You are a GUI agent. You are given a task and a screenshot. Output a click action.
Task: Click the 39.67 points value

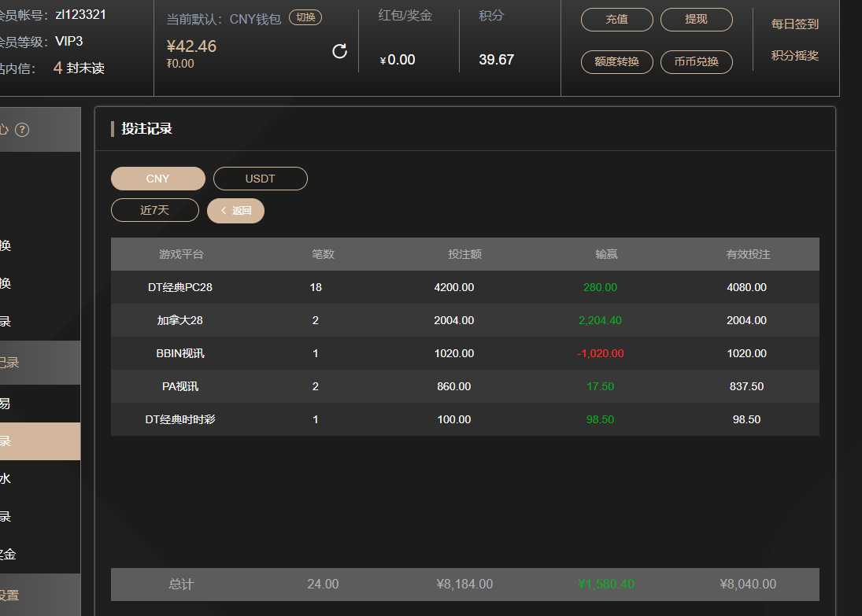(x=497, y=59)
